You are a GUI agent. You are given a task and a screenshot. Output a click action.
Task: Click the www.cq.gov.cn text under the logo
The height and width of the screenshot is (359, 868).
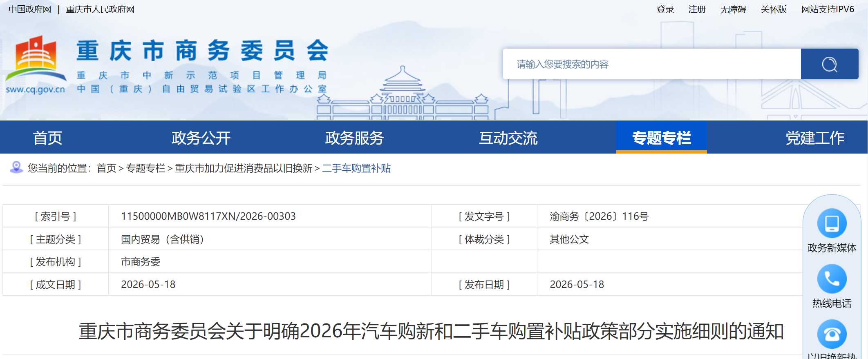(36, 89)
